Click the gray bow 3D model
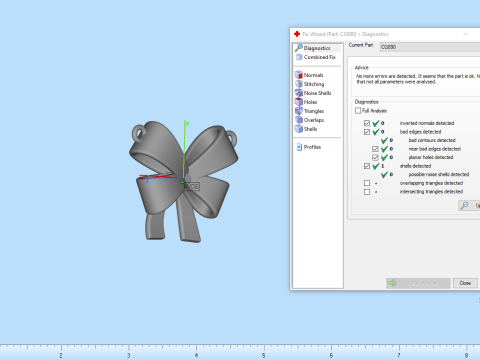This screenshot has width=480, height=360. (183, 182)
